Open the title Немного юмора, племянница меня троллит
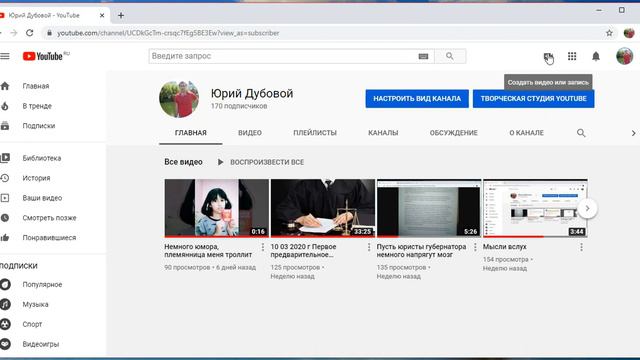Screen dimensions: 640x360 tap(208, 251)
